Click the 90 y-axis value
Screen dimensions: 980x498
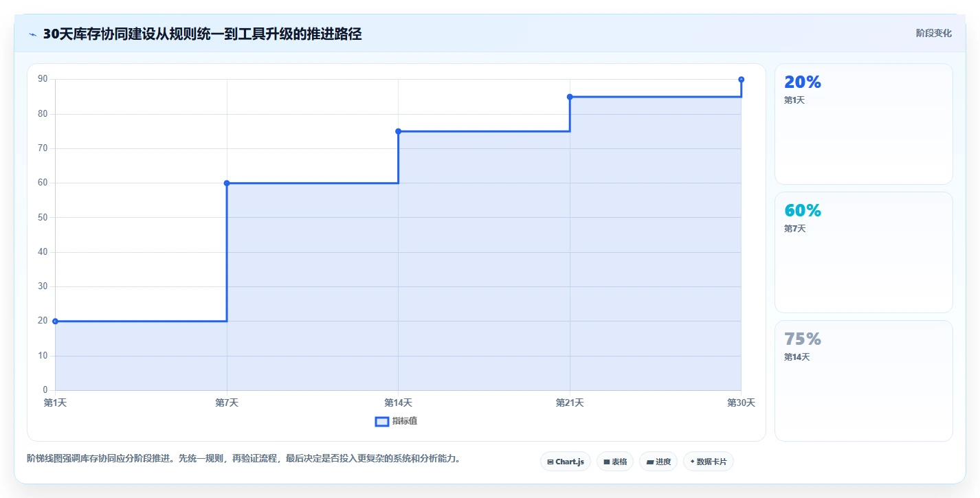(x=43, y=80)
